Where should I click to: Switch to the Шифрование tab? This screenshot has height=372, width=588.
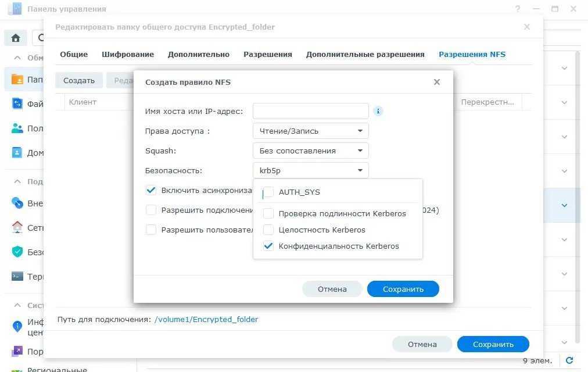coord(128,54)
